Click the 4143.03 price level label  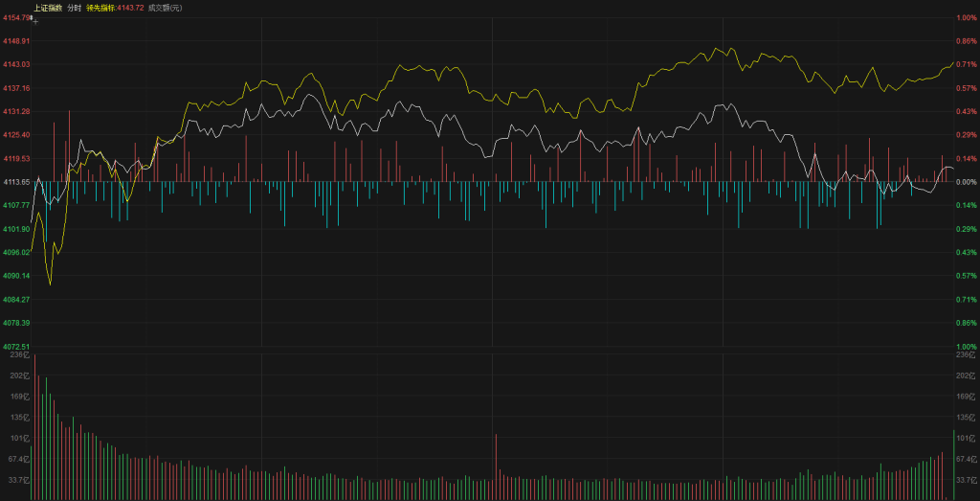coord(16,64)
